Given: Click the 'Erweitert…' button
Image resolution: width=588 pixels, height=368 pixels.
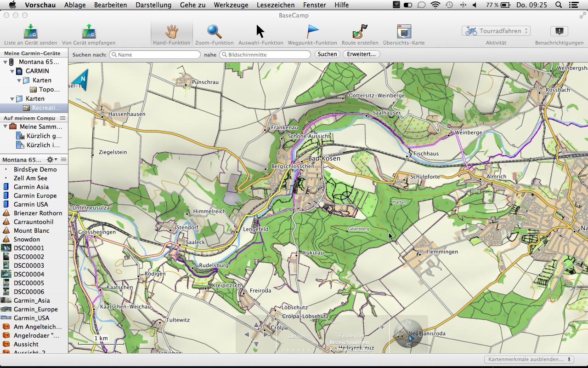Looking at the screenshot, I should [x=361, y=54].
